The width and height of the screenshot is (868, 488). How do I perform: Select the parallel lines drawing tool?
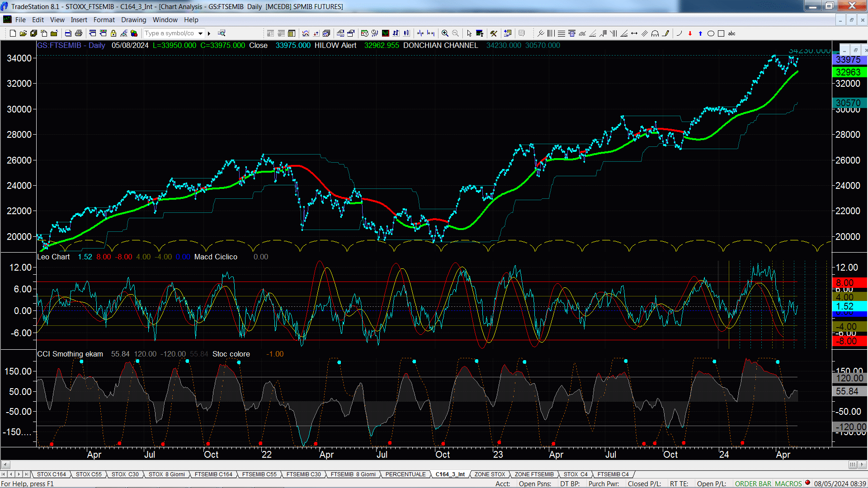[645, 33]
